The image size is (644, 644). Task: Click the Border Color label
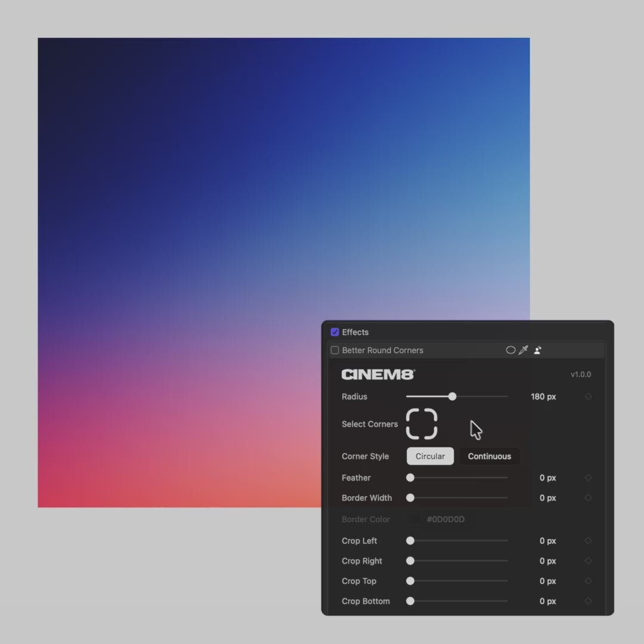coord(366,519)
